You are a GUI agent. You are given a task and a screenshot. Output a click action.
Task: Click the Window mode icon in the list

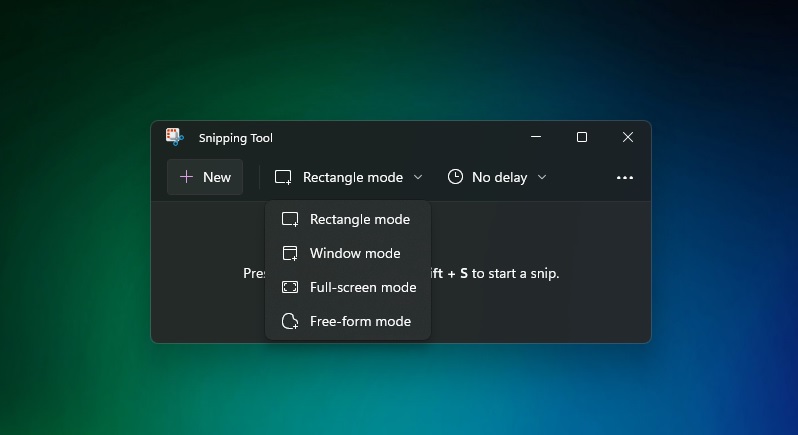[x=290, y=253]
